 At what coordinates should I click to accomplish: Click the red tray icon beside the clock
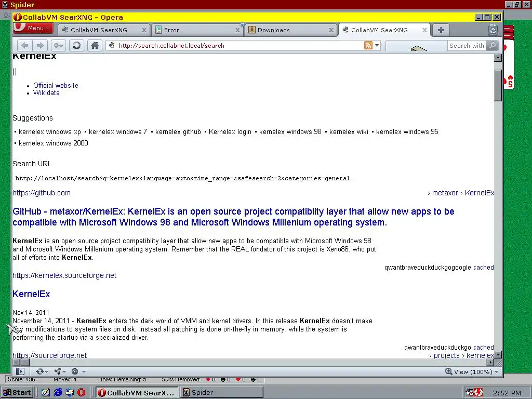[x=478, y=393]
